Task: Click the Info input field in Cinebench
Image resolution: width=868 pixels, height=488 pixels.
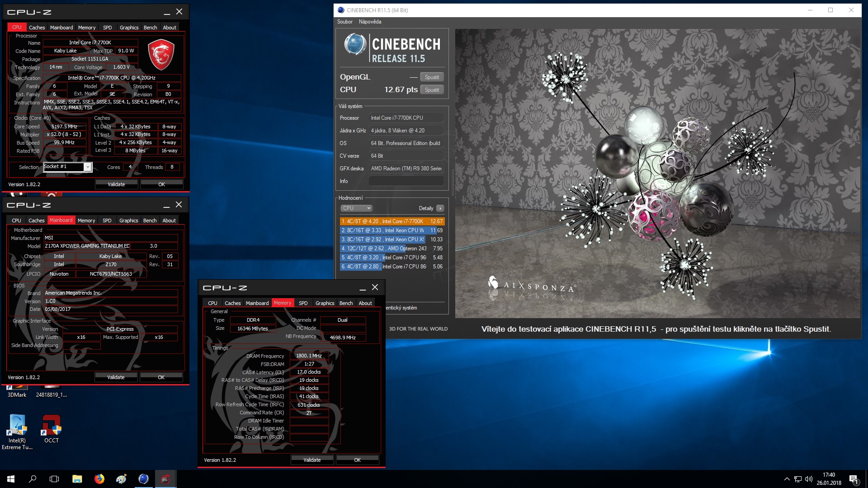Action: click(406, 181)
